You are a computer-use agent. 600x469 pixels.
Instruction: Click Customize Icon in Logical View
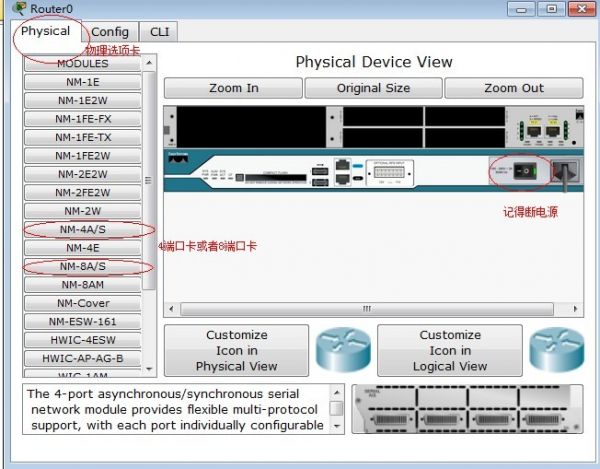click(450, 350)
